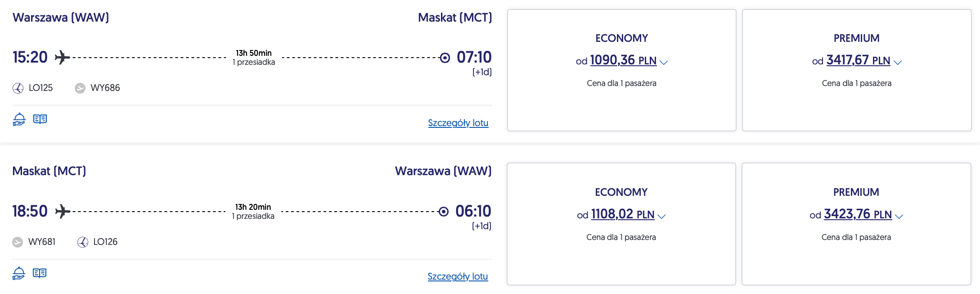Click the return 13h 20min duration label
The image size is (980, 294).
coord(253,207)
